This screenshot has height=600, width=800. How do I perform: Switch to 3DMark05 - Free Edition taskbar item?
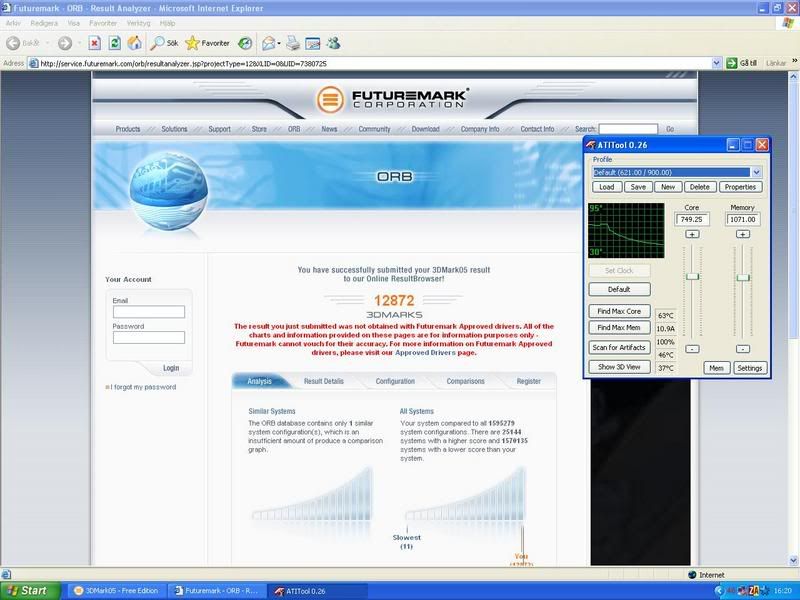(x=117, y=591)
